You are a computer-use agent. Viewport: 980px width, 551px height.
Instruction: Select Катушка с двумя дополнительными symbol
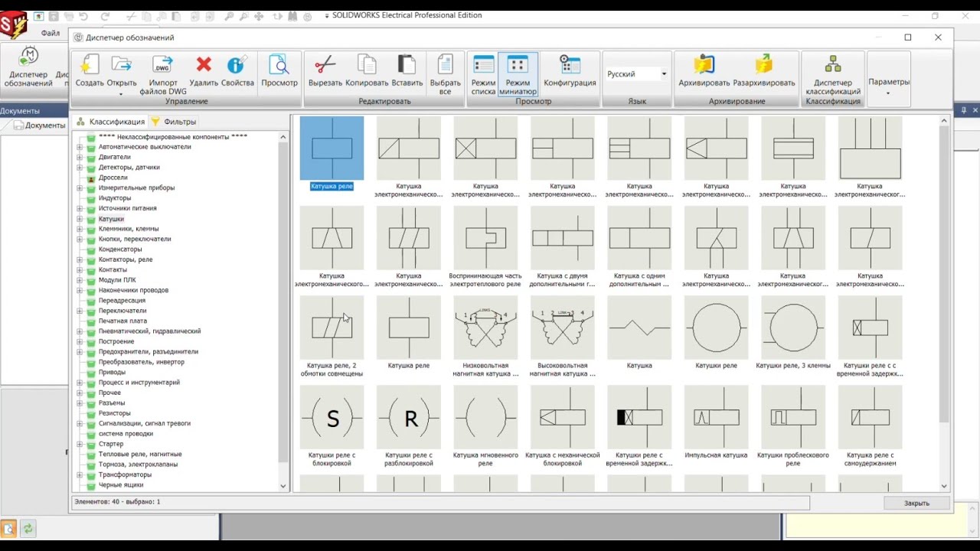pos(563,246)
